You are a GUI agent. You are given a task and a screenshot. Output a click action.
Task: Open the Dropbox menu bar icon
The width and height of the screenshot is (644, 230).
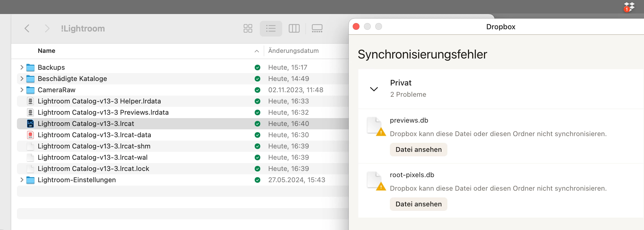tap(629, 7)
